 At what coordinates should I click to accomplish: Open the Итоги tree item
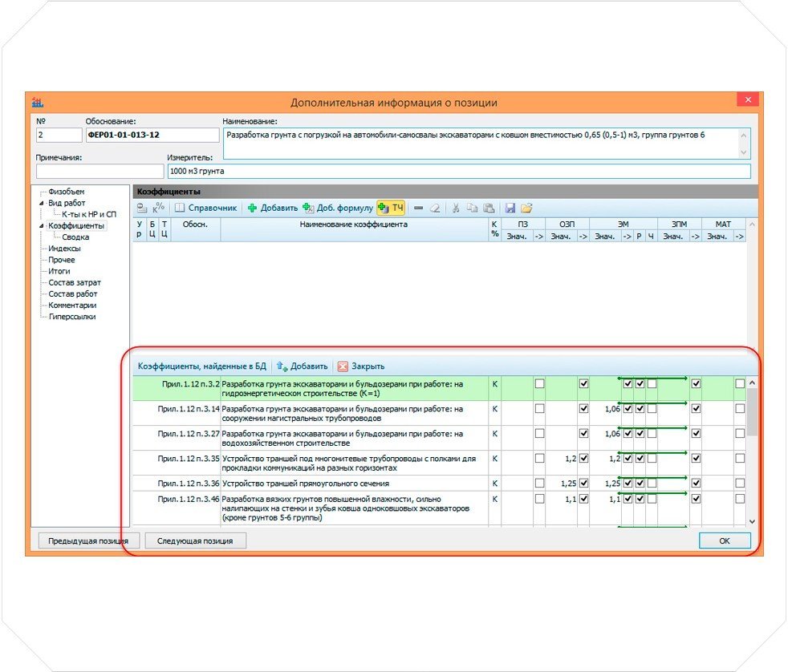coord(59,271)
